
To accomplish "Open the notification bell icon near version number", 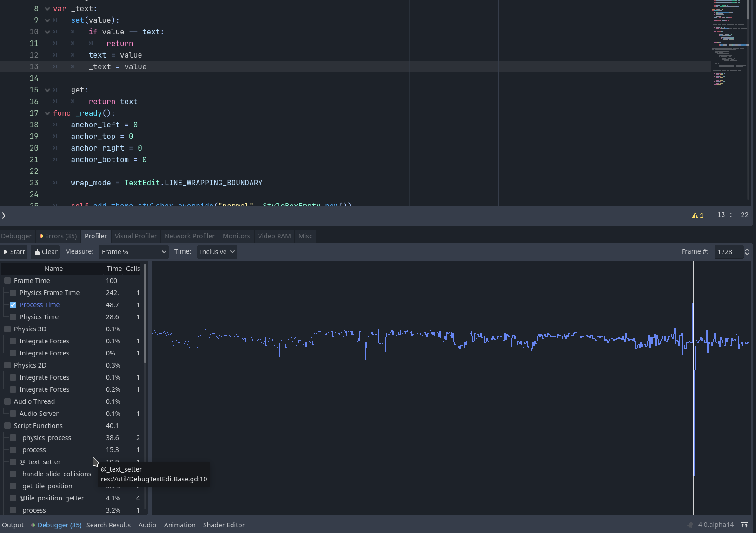I will pyautogui.click(x=691, y=525).
